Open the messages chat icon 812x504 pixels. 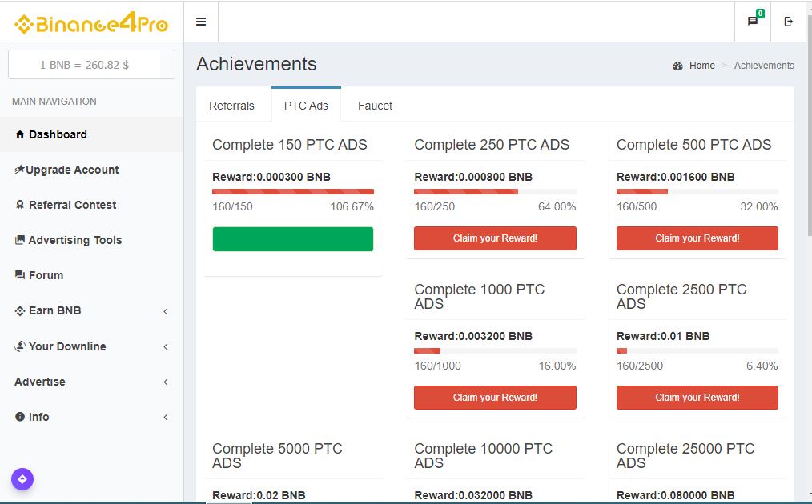click(x=753, y=22)
